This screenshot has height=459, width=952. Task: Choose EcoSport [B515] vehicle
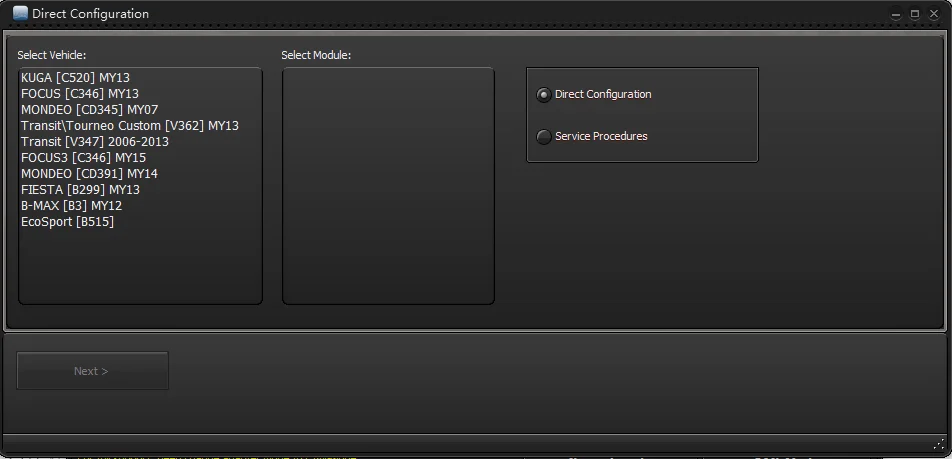tap(67, 222)
